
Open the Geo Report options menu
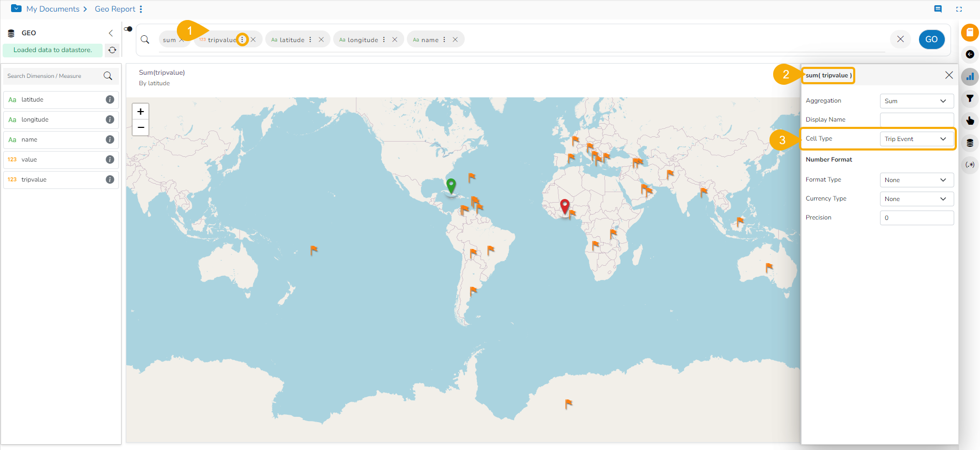tap(141, 9)
